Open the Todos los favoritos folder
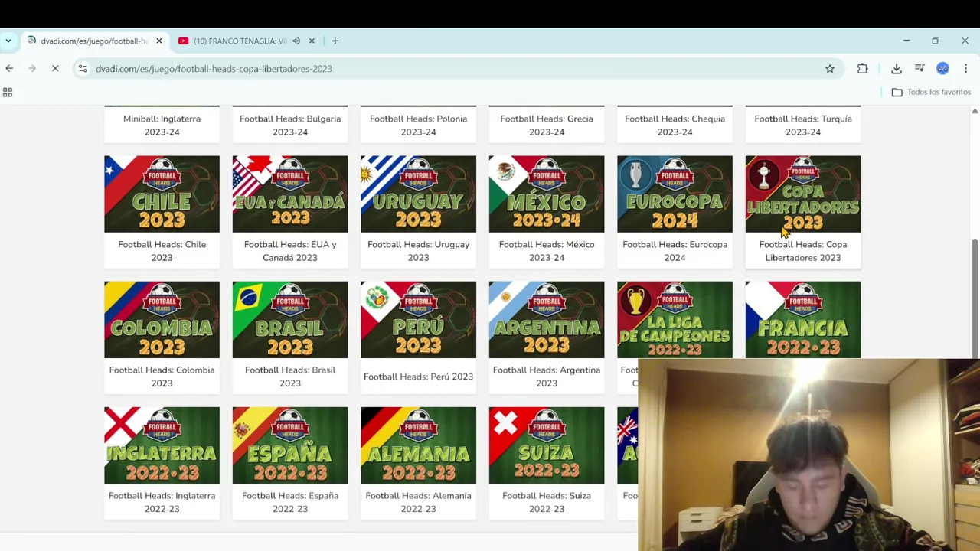This screenshot has width=980, height=551. pos(932,93)
